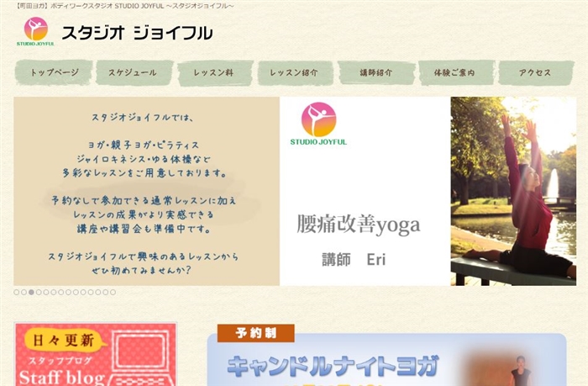Open the 講師紹介 page
The image size is (588, 386).
[376, 72]
